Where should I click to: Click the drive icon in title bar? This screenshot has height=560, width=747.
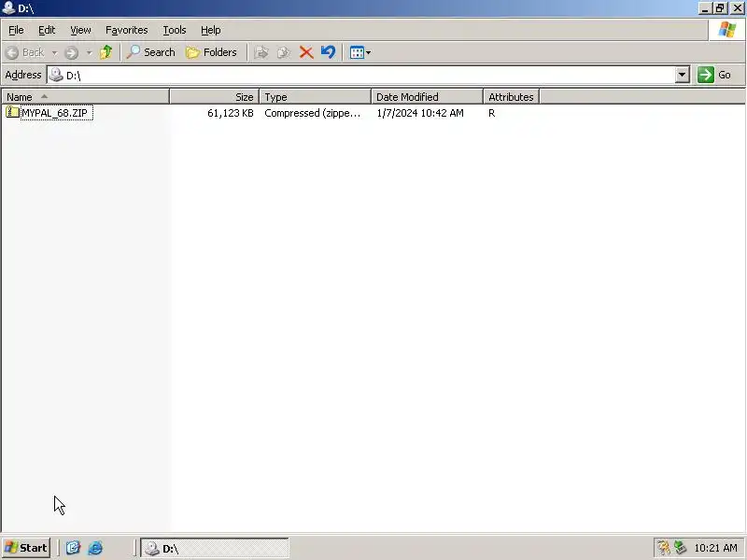[x=8, y=8]
